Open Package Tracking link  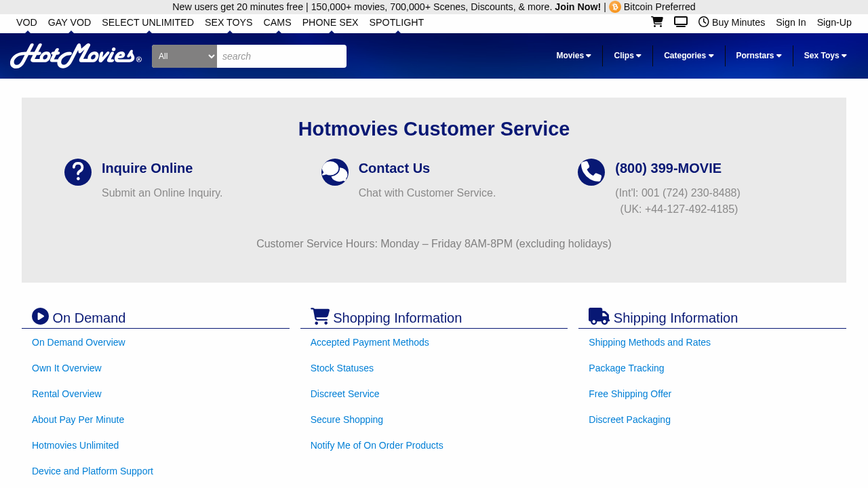pyautogui.click(x=627, y=368)
